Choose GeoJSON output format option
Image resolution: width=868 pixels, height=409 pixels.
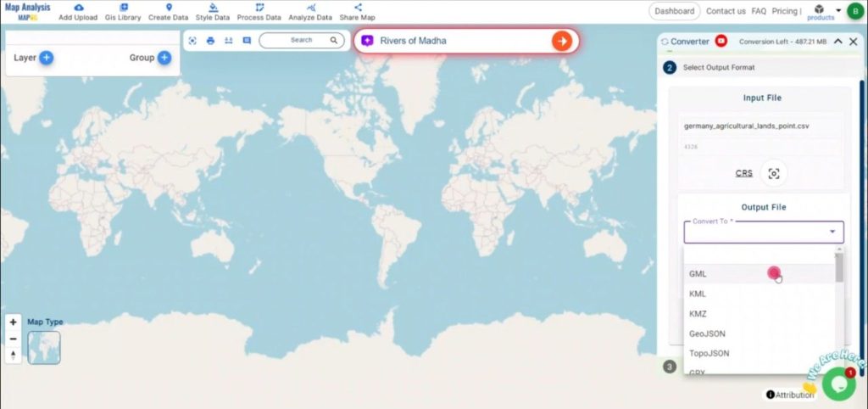click(x=707, y=333)
